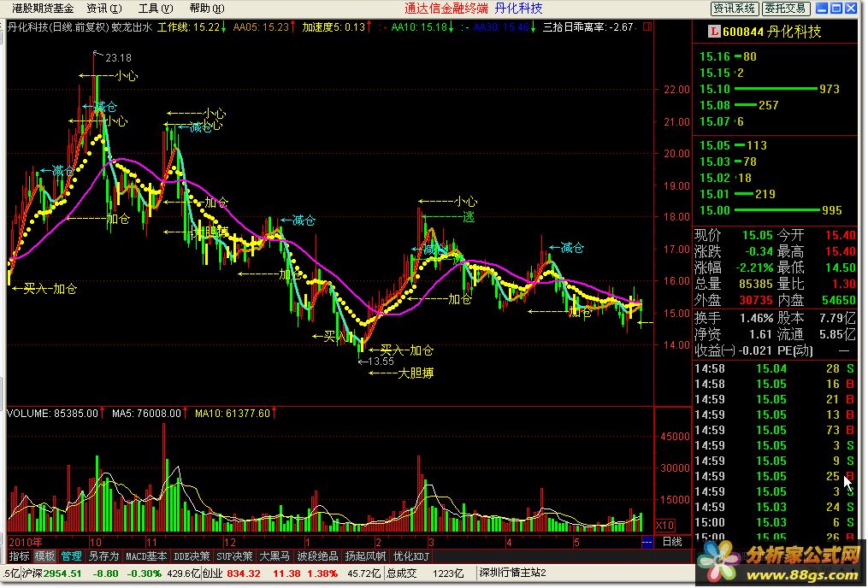
Task: Click the green 逃 signal label
Action: [469, 217]
